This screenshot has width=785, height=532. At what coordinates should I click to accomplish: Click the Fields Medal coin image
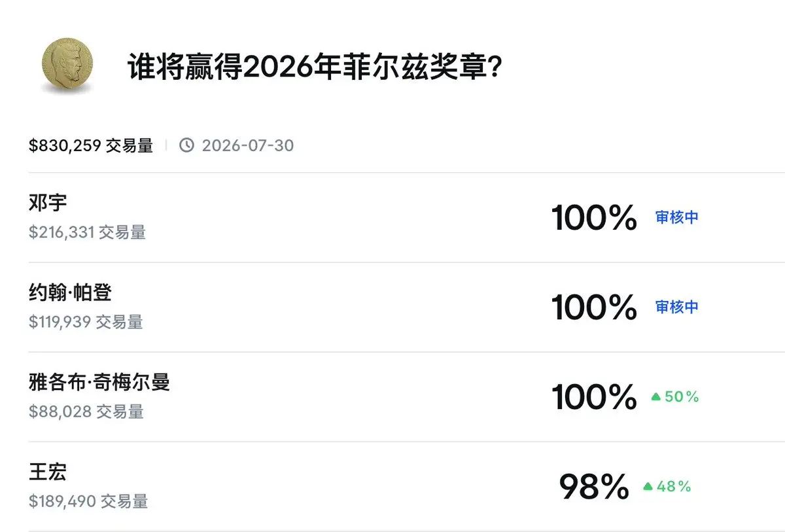(x=67, y=65)
